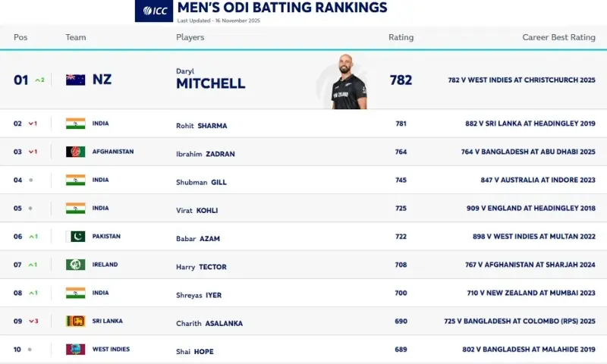Screen dimensions: 607x364
Task: Click the Pakistan flag icon
Action: point(75,237)
